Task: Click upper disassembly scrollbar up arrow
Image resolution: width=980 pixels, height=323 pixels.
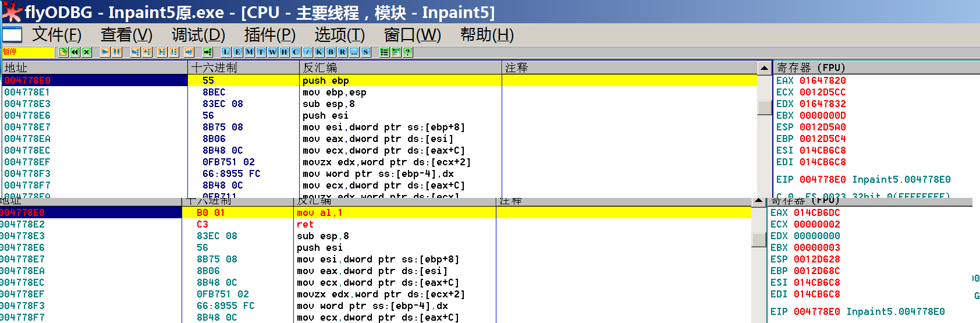Action: point(765,68)
